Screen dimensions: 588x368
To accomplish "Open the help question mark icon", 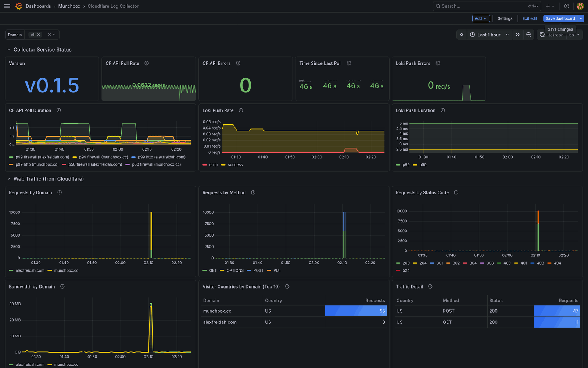I will (567, 6).
